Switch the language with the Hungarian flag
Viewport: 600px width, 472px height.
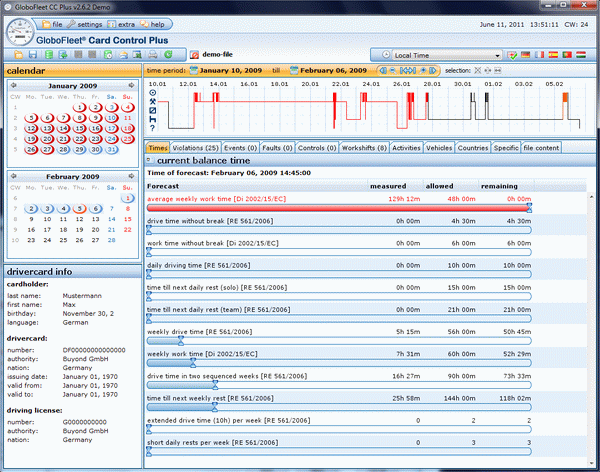pos(581,55)
